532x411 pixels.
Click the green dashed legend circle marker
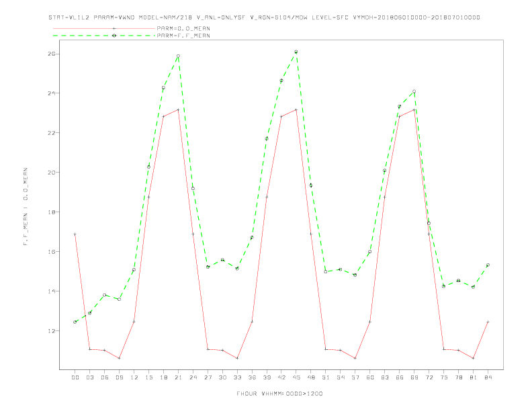(114, 36)
